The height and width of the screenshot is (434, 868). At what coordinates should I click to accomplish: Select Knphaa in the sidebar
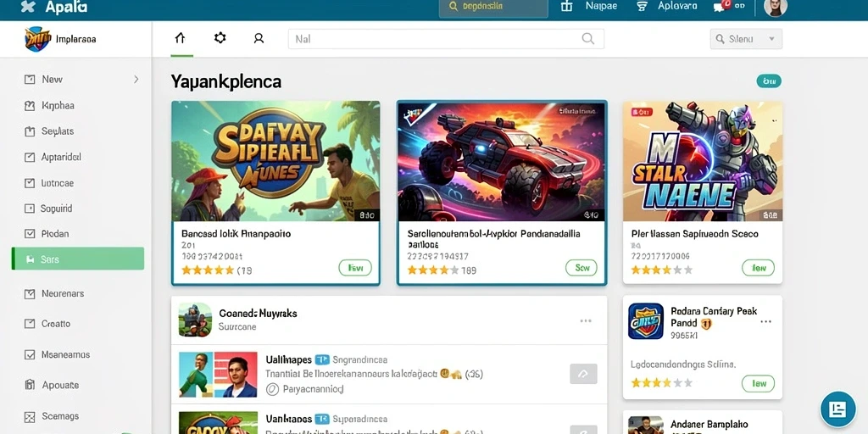[x=58, y=105]
